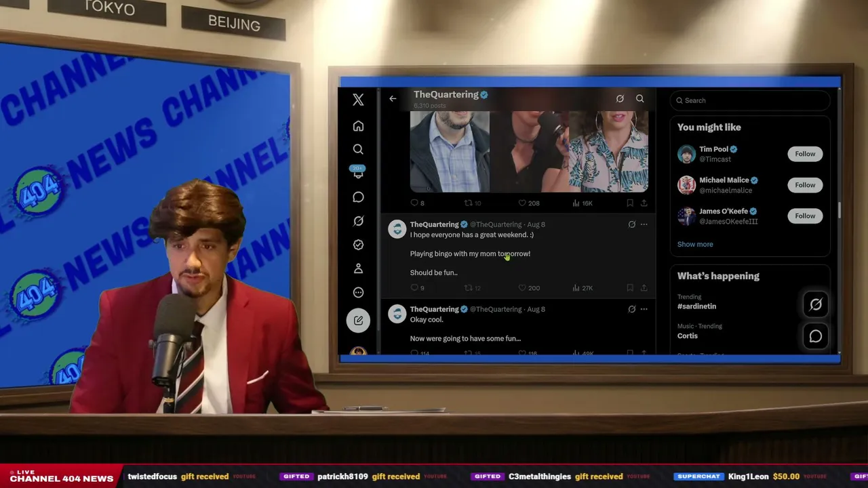Click Grok icon in the profile header
This screenshot has height=488, width=868.
(x=620, y=99)
